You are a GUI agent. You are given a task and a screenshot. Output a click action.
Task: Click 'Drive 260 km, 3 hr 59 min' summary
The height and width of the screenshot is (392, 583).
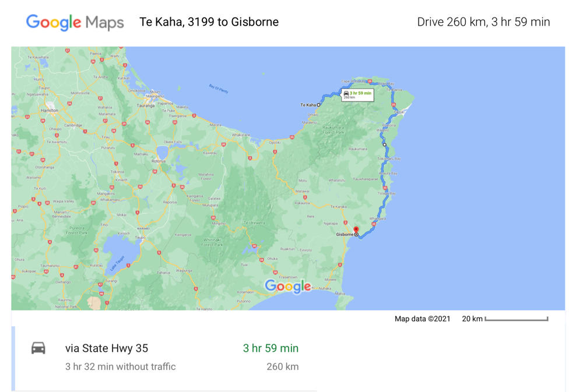click(483, 22)
